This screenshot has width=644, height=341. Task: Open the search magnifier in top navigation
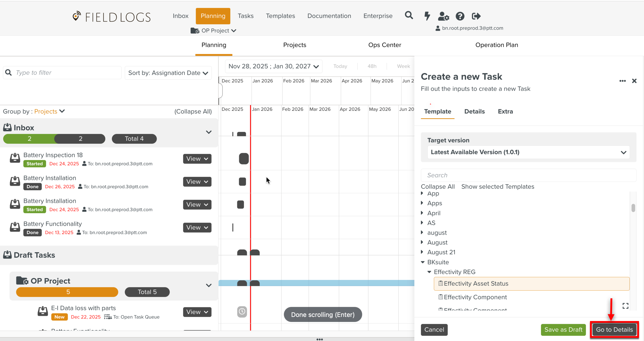(409, 16)
